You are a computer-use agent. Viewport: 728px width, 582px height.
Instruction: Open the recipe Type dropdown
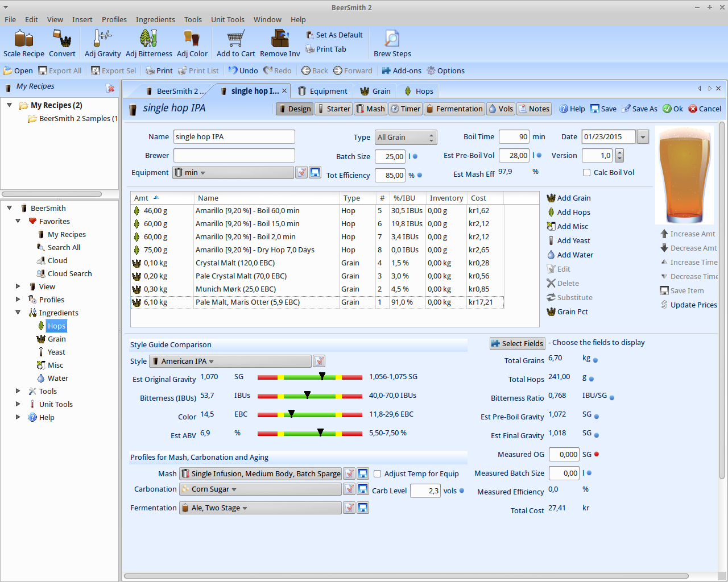tap(406, 137)
